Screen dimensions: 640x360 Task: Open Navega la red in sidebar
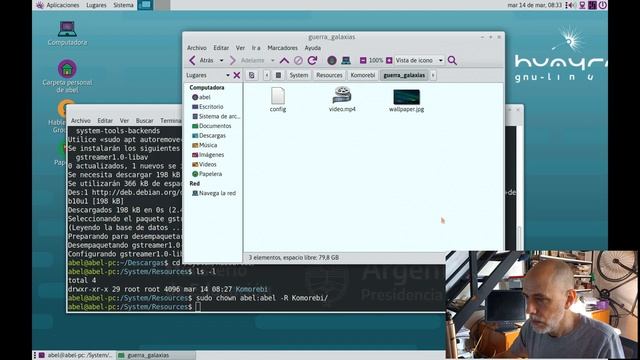pyautogui.click(x=214, y=193)
